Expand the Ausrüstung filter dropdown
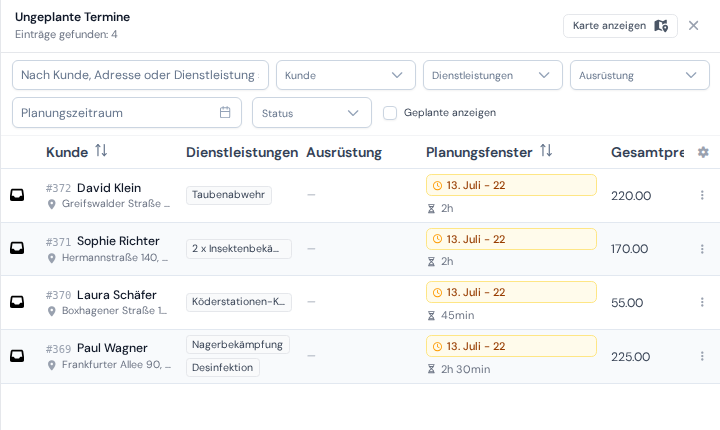Image resolution: width=720 pixels, height=430 pixels. [640, 75]
